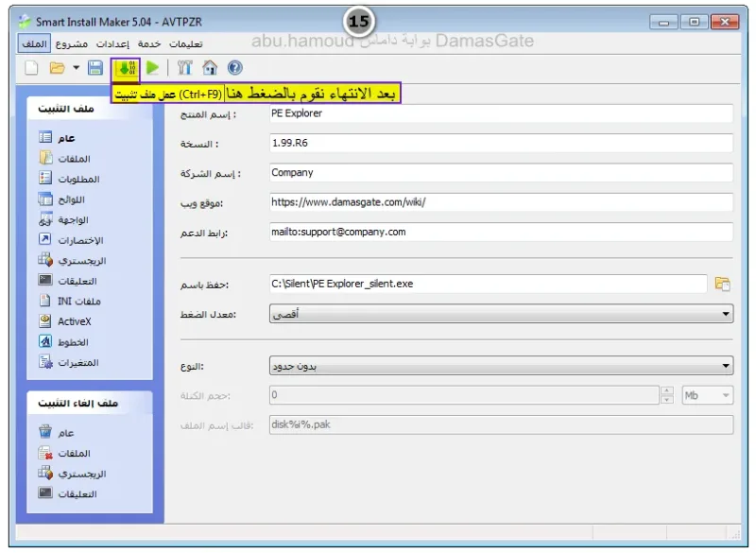Click the Open folder toolbar icon
This screenshot has width=756, height=553.
click(x=58, y=68)
